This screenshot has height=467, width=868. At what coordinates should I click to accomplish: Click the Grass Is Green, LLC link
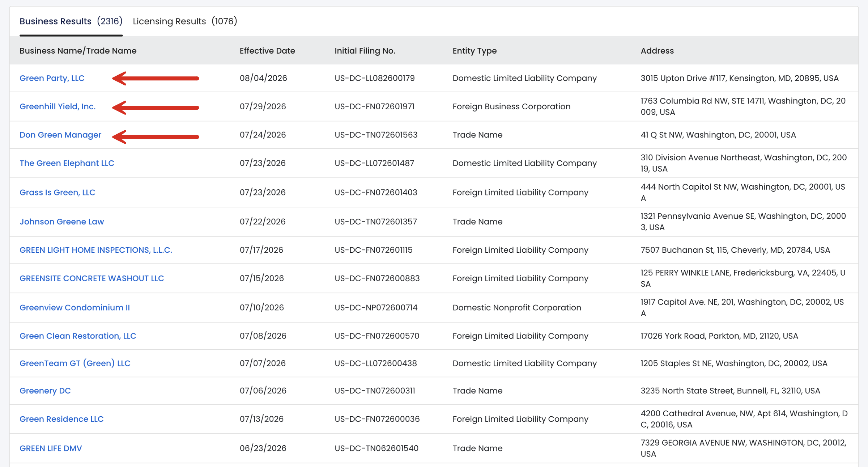click(x=58, y=192)
